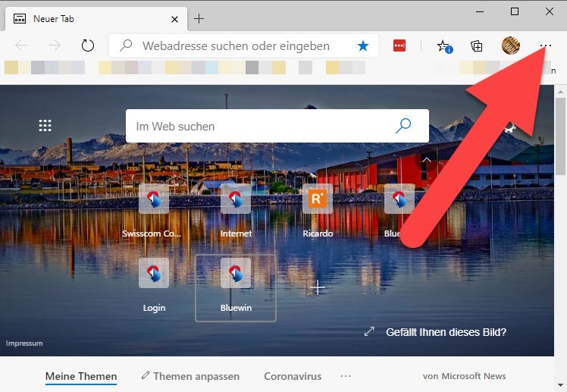
Task: Open the Favorites list icon
Action: (x=444, y=45)
